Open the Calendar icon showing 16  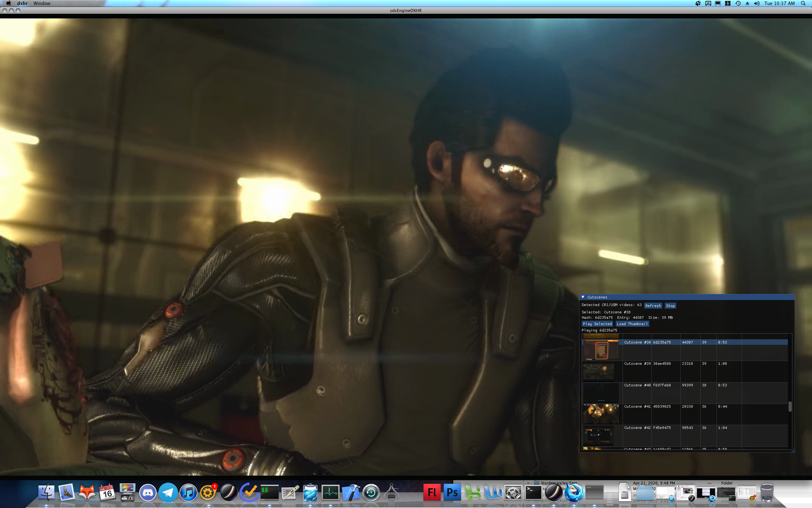[107, 492]
